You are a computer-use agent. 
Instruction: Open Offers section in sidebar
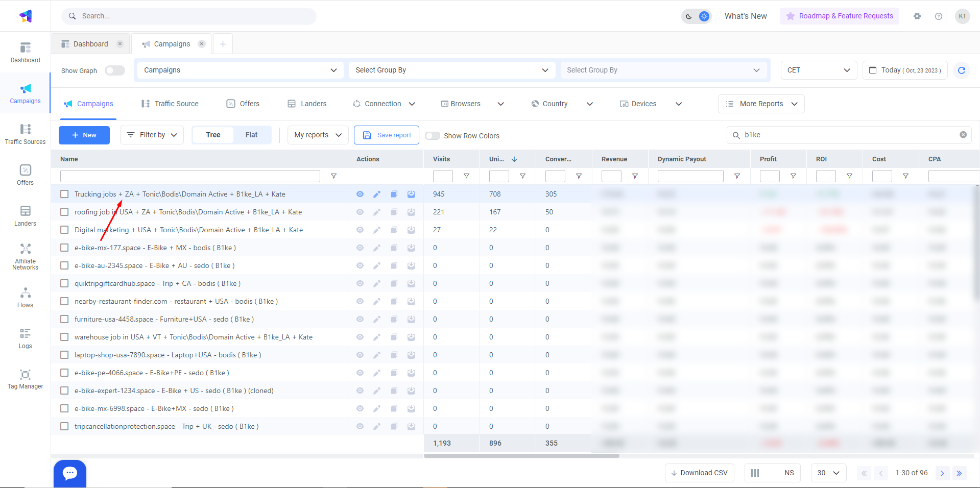click(25, 175)
